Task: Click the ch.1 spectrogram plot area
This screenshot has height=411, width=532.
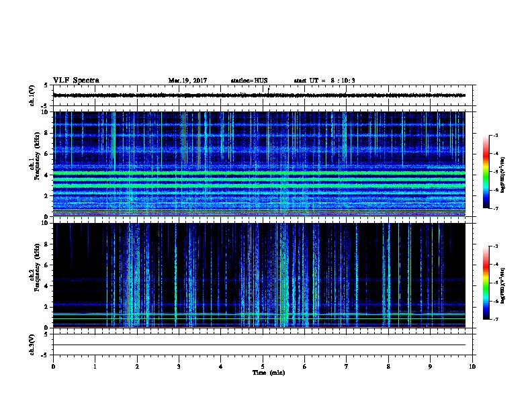Action: click(259, 164)
